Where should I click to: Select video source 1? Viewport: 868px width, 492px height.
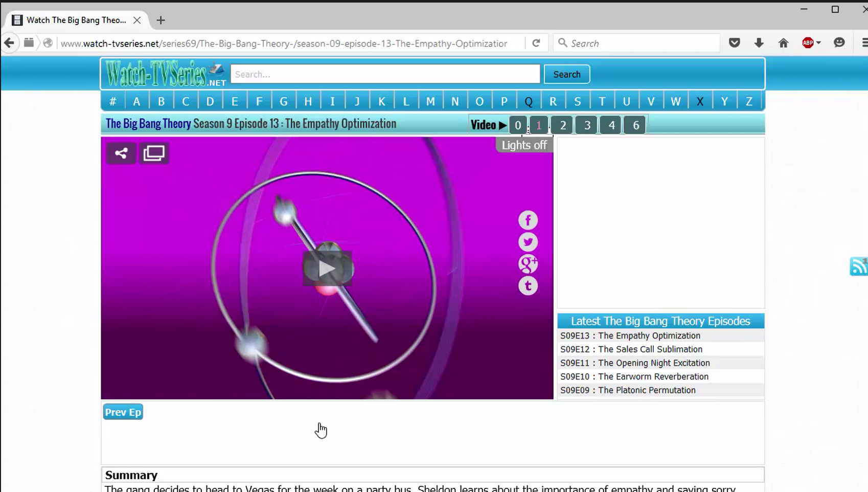[539, 125]
